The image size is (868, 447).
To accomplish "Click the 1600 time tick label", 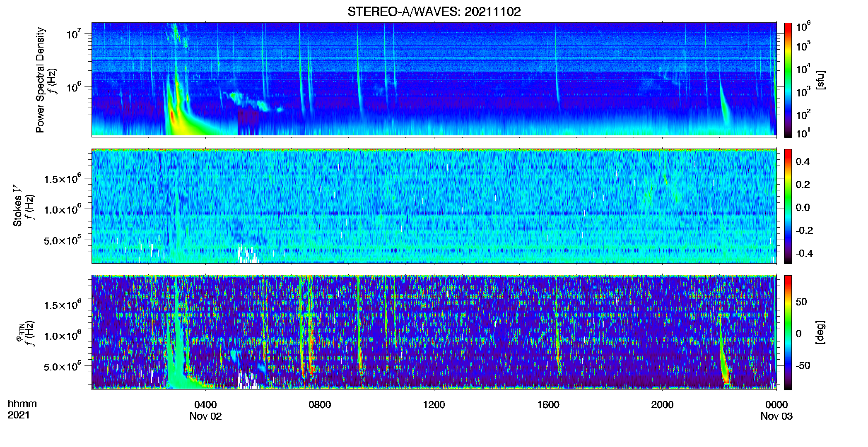I will tap(548, 404).
